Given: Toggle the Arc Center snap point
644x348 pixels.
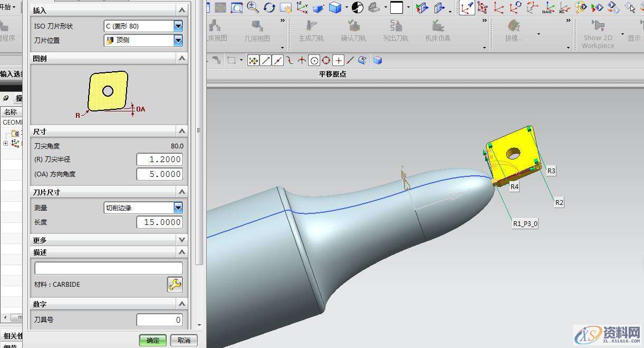Looking at the screenshot, I should tap(314, 61).
